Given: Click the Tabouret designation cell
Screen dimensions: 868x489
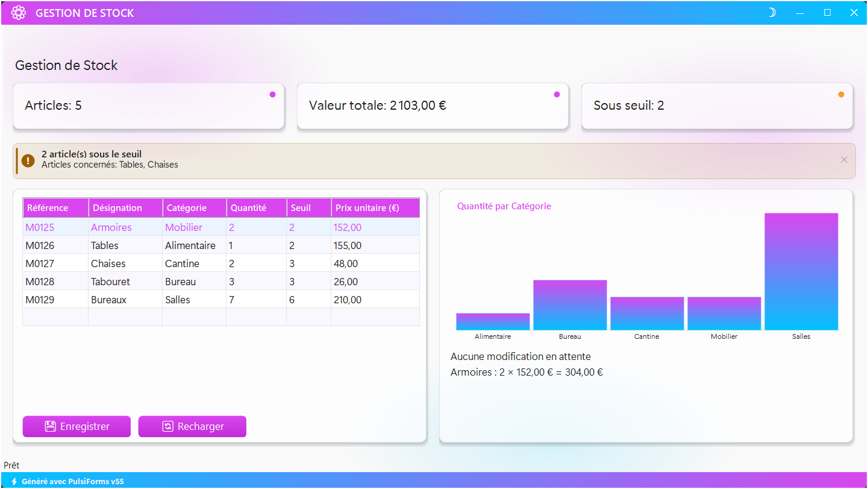Looking at the screenshot, I should [125, 282].
